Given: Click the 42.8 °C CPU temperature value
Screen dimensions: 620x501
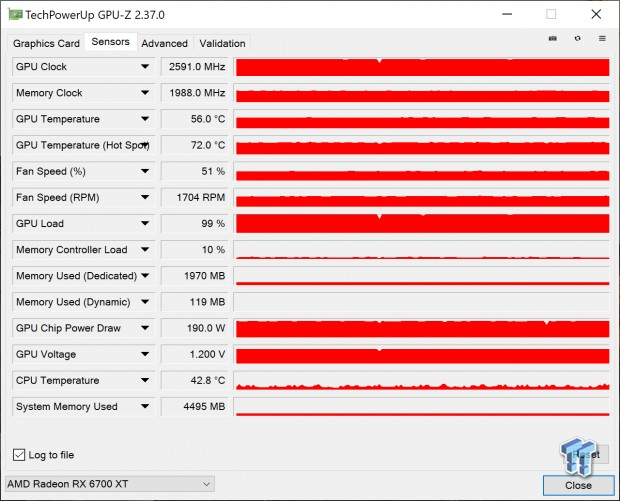Looking at the screenshot, I should pyautogui.click(x=195, y=380).
